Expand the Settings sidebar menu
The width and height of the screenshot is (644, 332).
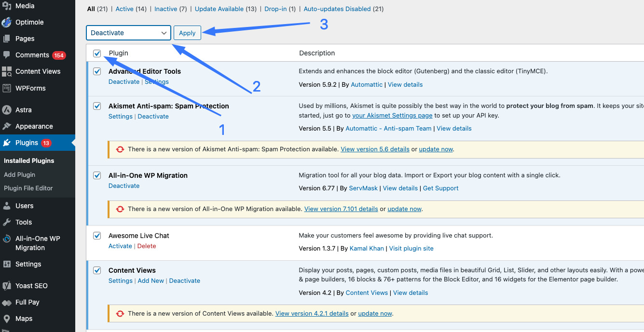coord(28,264)
